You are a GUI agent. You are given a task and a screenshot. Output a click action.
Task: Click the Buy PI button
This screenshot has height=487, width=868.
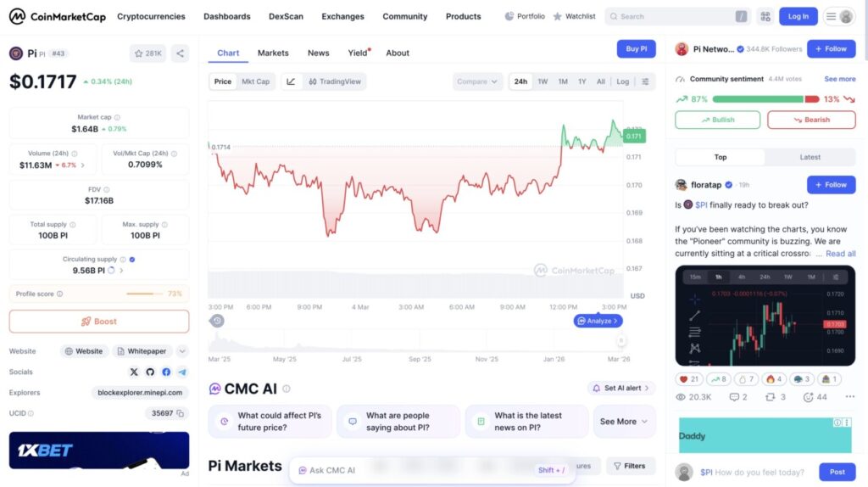tap(636, 49)
